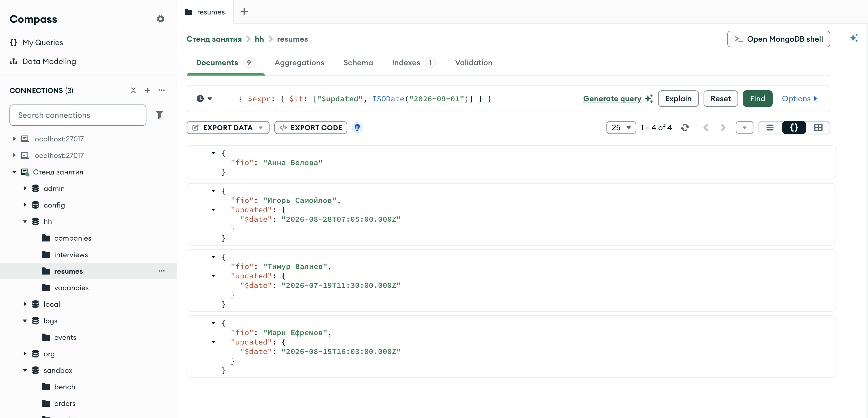Collapse the Анна Белова document
The image size is (868, 418).
click(213, 153)
